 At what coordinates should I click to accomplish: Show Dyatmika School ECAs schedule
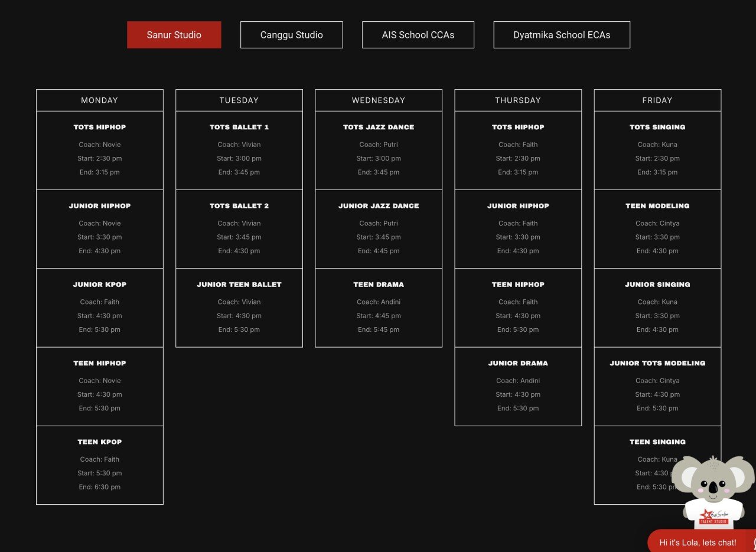click(562, 35)
